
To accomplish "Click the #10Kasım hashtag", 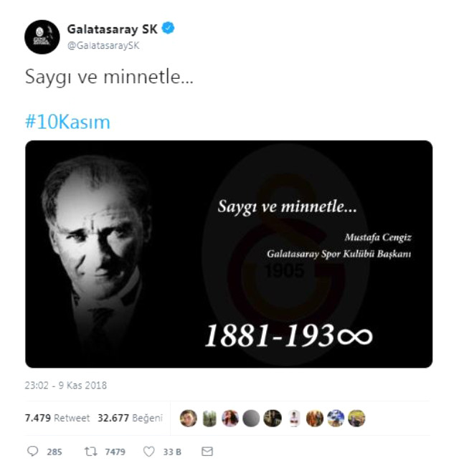I will tap(67, 122).
